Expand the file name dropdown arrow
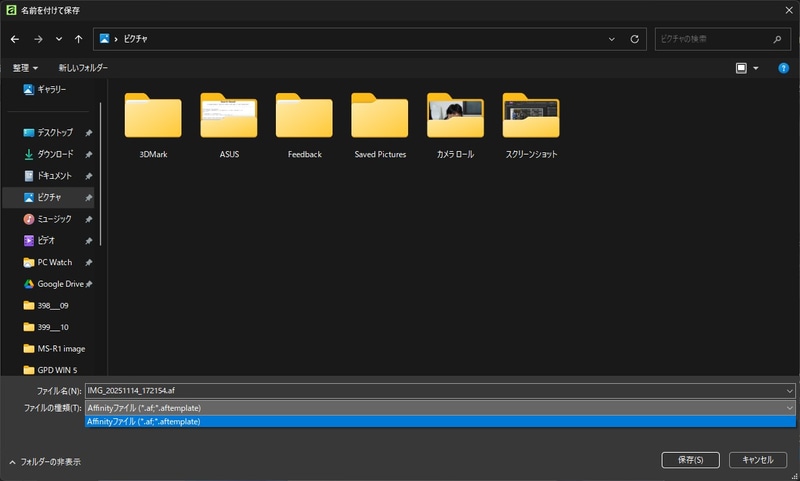The image size is (800, 481). (x=790, y=391)
